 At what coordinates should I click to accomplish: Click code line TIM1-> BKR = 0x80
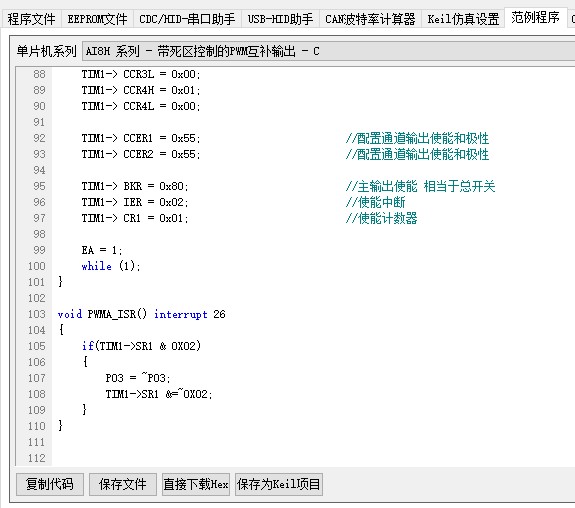point(135,186)
